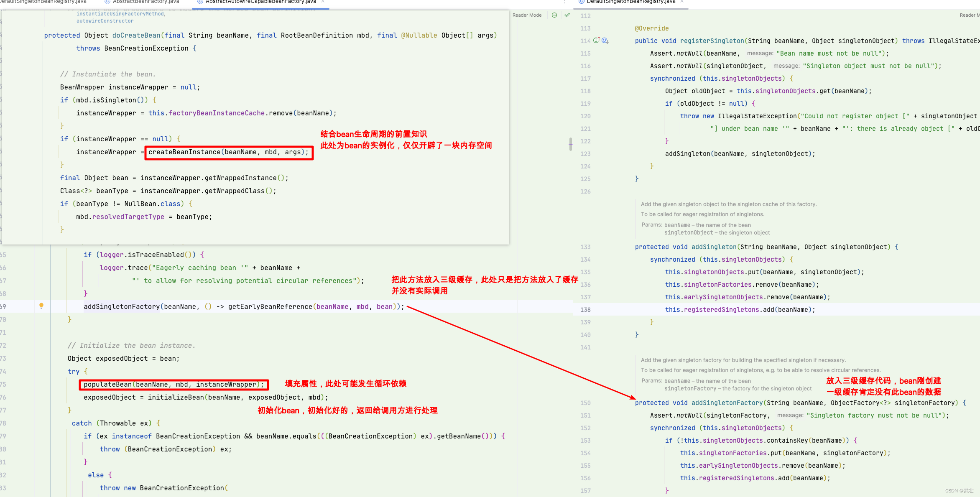Click addSingleton method declaration on line 133
This screenshot has width=980, height=497.
click(x=714, y=247)
